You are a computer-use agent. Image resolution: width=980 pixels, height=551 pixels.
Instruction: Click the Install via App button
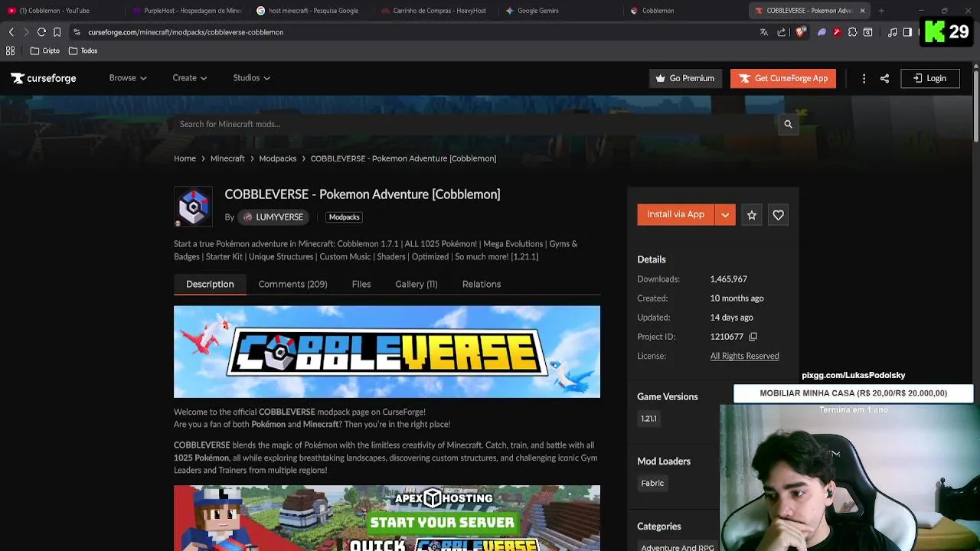[x=676, y=215]
